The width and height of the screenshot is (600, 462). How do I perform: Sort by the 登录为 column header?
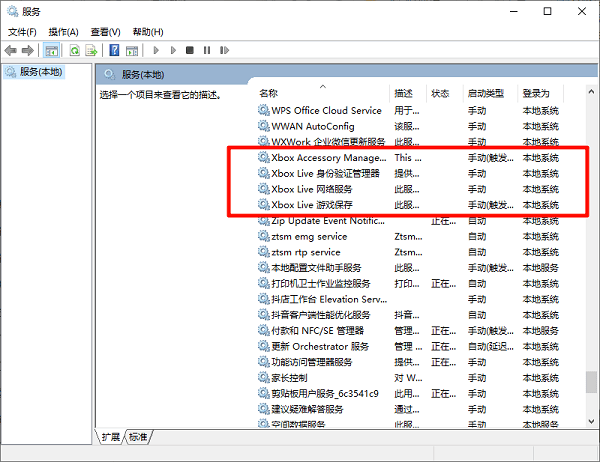pos(536,93)
